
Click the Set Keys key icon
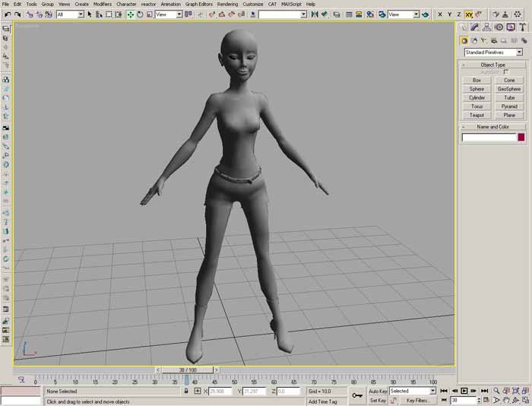(357, 395)
